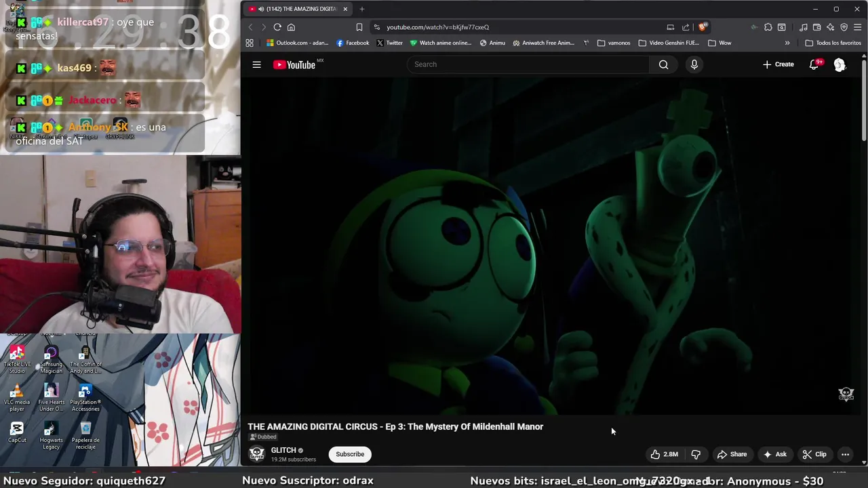
Task: Open Brave Leo AI sparkle icon
Action: tap(830, 27)
